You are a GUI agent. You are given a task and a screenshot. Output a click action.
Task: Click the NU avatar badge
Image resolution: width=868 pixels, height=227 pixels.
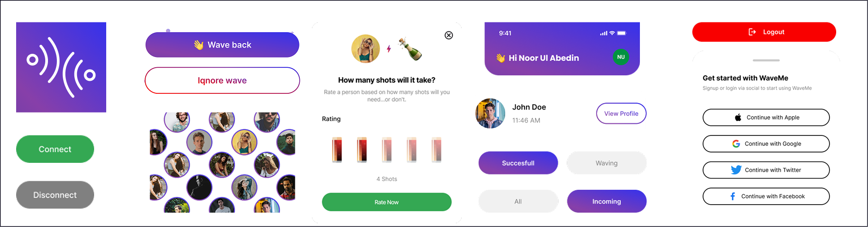(x=621, y=57)
